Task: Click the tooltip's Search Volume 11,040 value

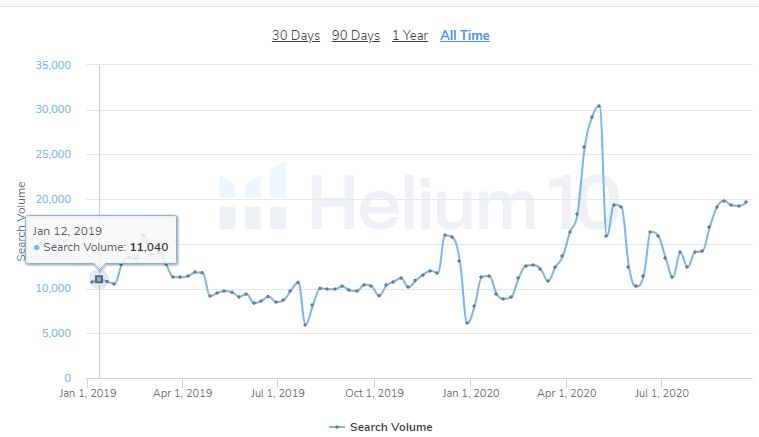Action: coord(146,247)
